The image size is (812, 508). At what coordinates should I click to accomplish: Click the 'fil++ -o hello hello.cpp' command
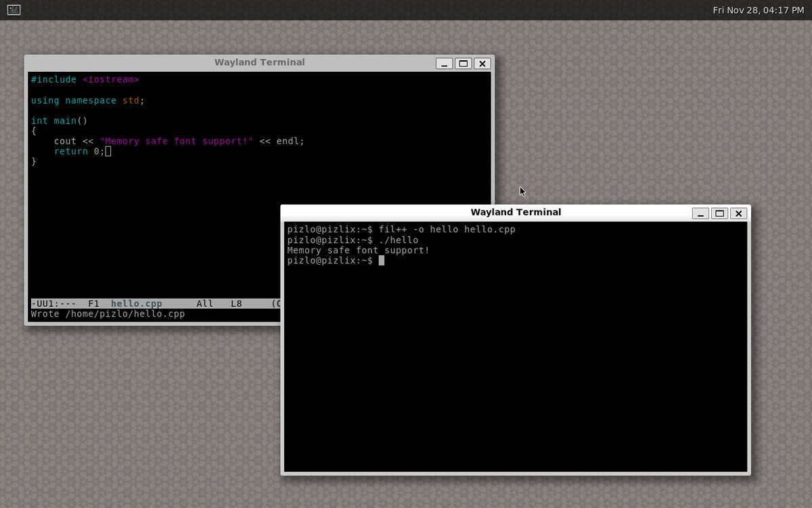pos(447,230)
